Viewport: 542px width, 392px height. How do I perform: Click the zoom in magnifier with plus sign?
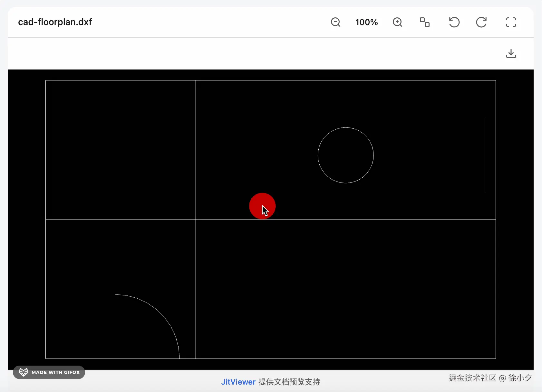point(397,22)
